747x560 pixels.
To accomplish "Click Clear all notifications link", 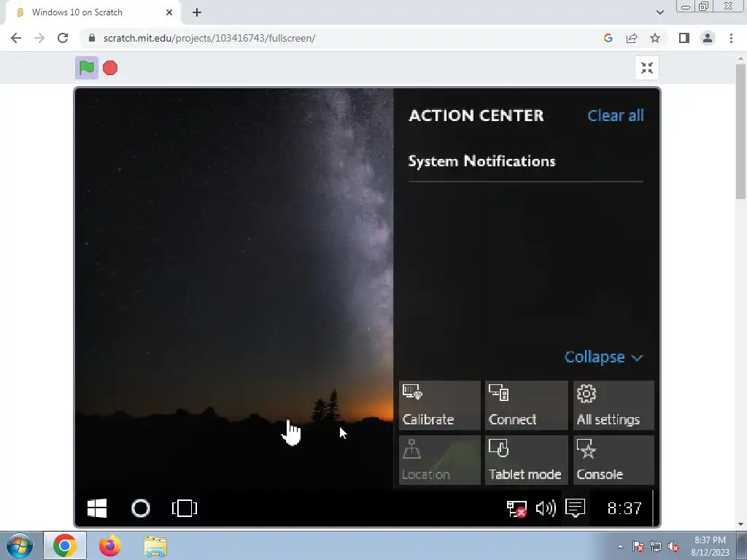I will (616, 115).
